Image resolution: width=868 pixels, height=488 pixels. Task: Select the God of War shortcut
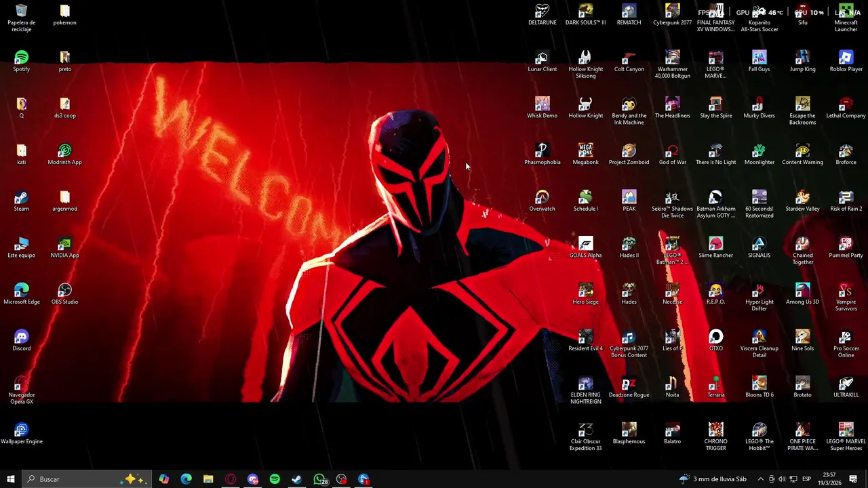pyautogui.click(x=672, y=155)
